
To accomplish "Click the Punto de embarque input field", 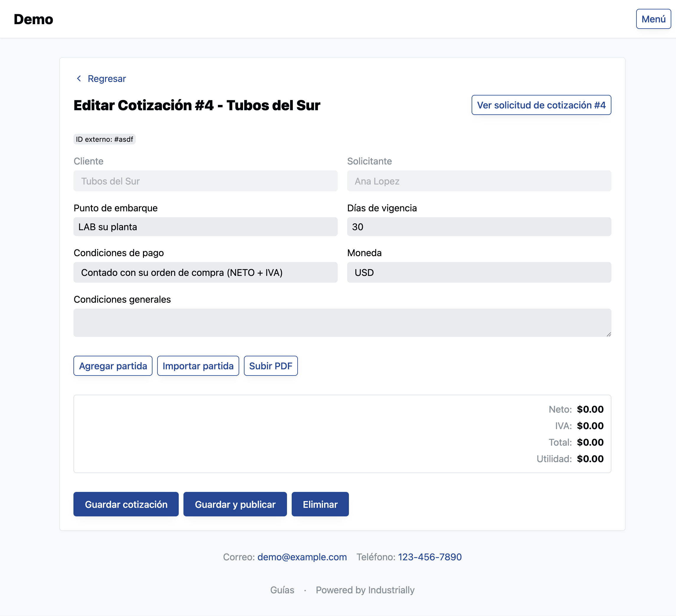I will point(205,227).
